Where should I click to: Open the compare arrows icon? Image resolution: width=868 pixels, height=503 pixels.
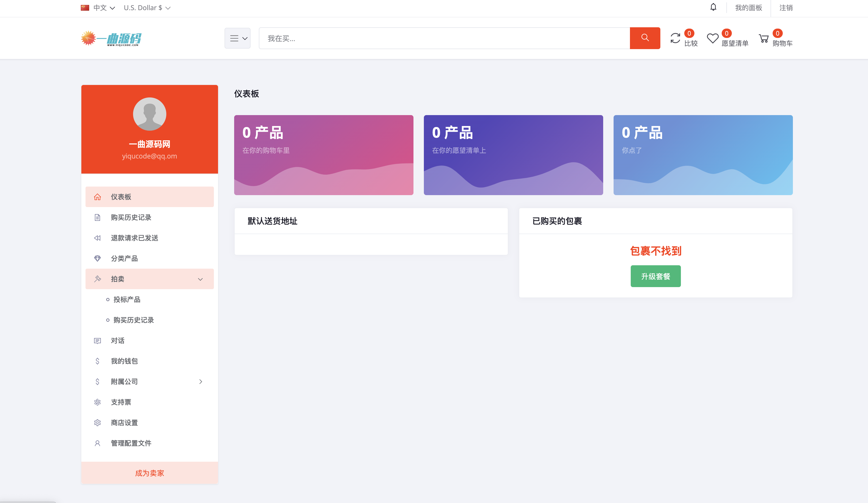(x=675, y=38)
